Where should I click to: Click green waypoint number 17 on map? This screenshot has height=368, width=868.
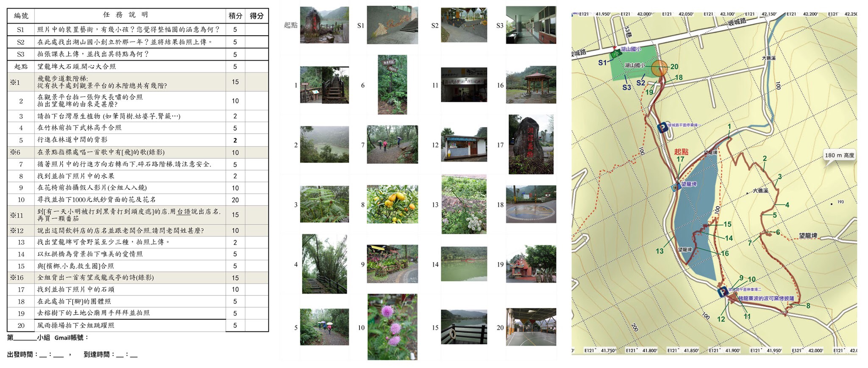pos(680,159)
